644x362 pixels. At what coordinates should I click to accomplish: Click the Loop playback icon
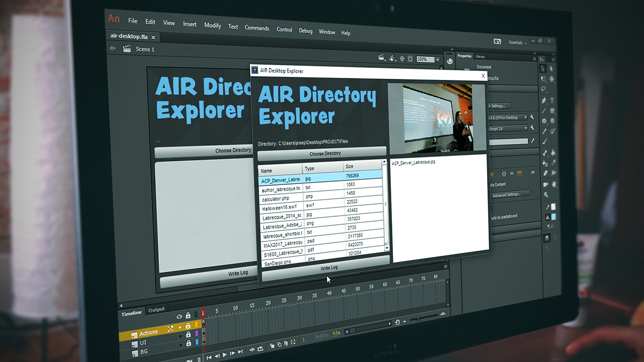[x=261, y=348]
